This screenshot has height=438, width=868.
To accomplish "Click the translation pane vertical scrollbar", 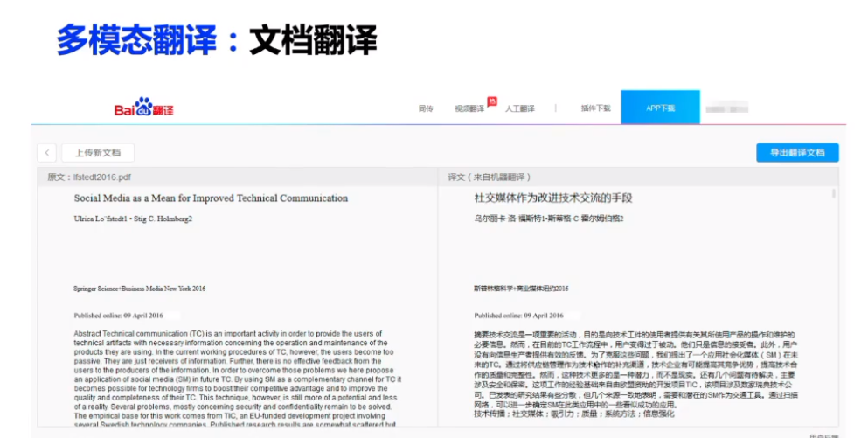I will coord(834,193).
